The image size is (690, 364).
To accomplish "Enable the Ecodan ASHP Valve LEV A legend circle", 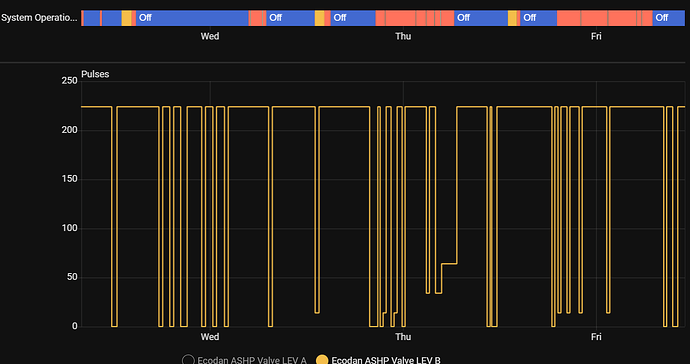I will 188,360.
